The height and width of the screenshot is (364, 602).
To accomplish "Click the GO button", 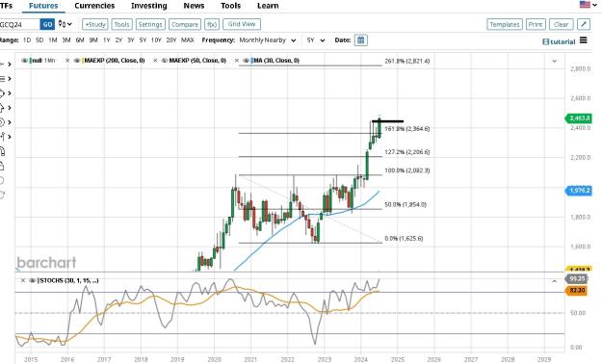I will point(47,24).
